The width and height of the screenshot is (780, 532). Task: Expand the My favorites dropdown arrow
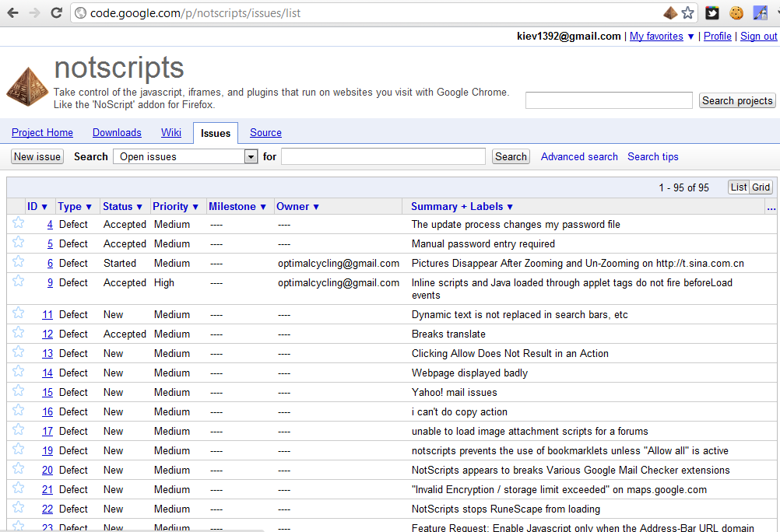pyautogui.click(x=690, y=37)
